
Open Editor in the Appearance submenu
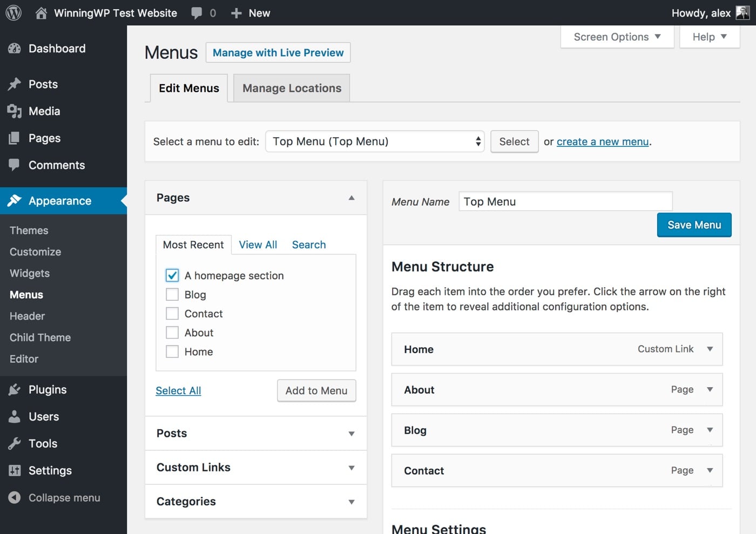click(24, 359)
